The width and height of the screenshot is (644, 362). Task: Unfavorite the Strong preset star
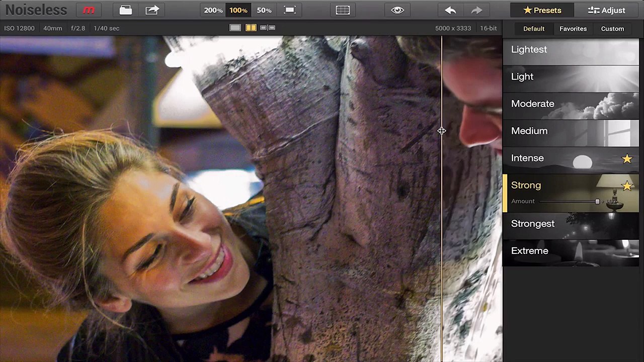click(627, 186)
